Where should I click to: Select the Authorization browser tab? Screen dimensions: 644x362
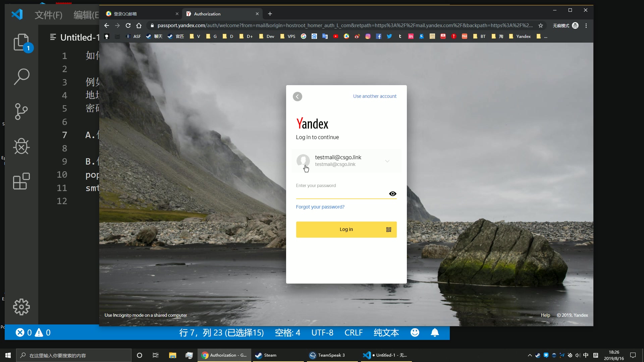221,14
